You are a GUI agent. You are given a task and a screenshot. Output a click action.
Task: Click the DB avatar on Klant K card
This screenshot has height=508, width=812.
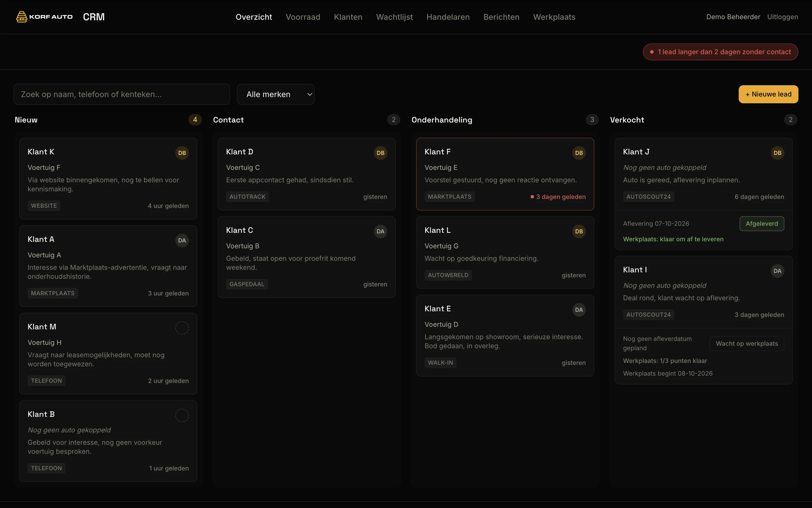pyautogui.click(x=182, y=153)
